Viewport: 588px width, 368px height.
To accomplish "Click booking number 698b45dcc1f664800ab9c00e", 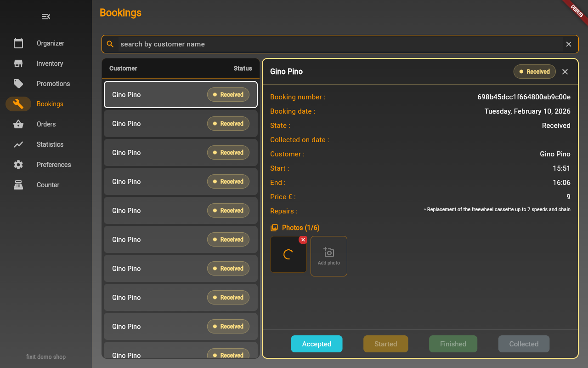I will (x=524, y=97).
